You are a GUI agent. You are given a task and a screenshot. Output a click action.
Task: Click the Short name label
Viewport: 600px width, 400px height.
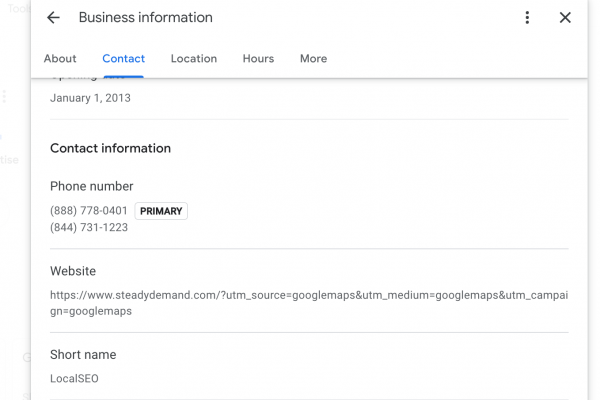coord(83,355)
